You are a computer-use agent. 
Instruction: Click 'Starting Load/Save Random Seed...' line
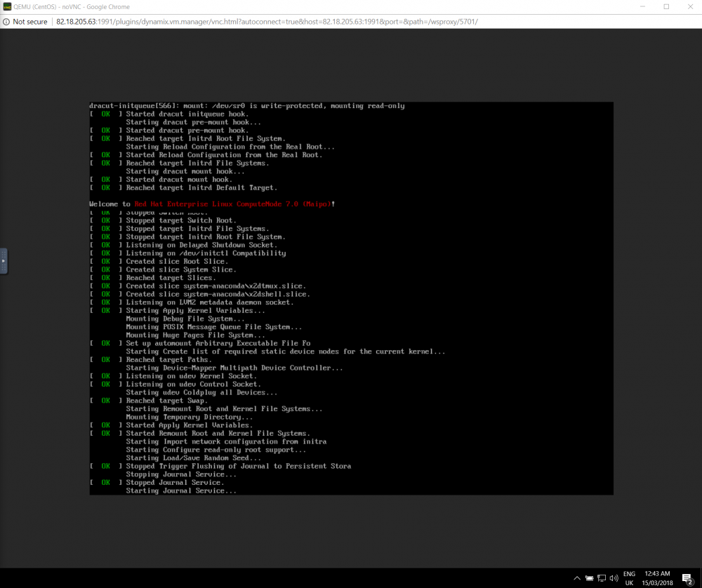point(194,457)
